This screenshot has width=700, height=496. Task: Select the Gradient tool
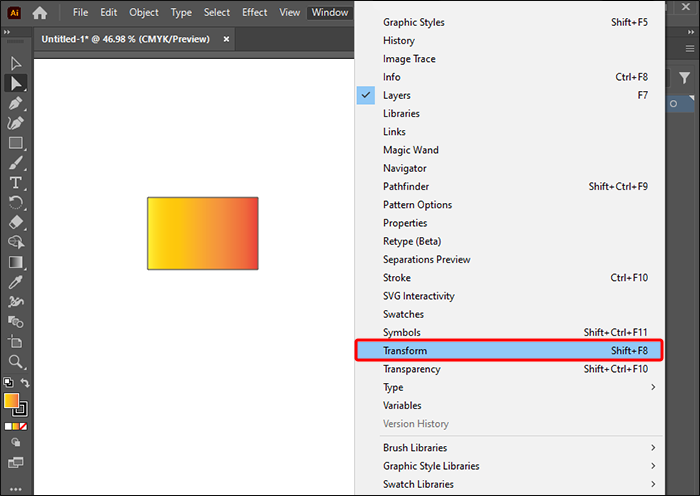(16, 262)
